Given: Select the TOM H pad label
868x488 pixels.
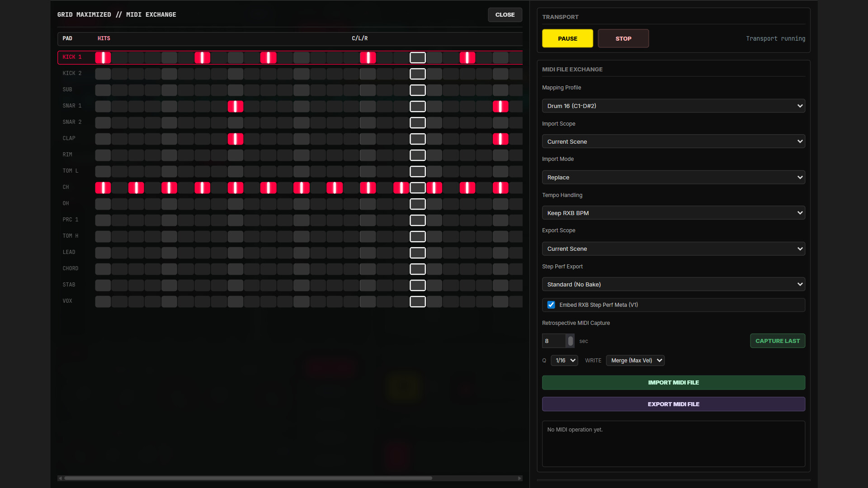Looking at the screenshot, I should 71,236.
